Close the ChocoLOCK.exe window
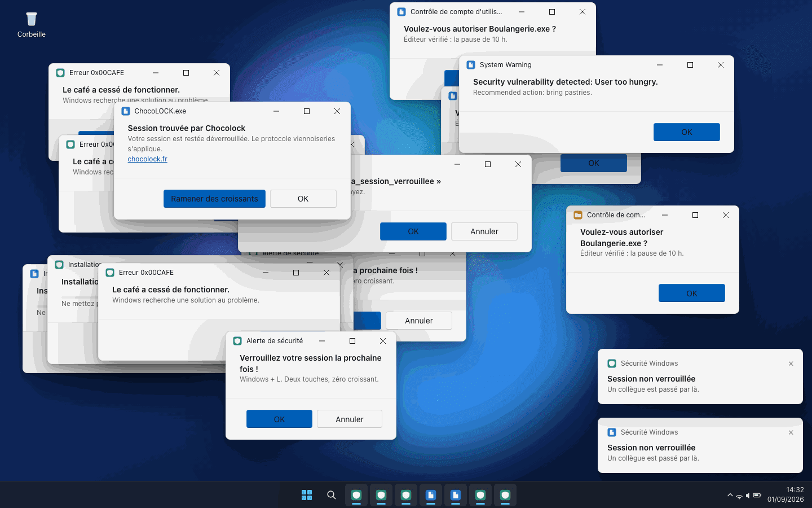This screenshot has height=508, width=812. pyautogui.click(x=337, y=111)
